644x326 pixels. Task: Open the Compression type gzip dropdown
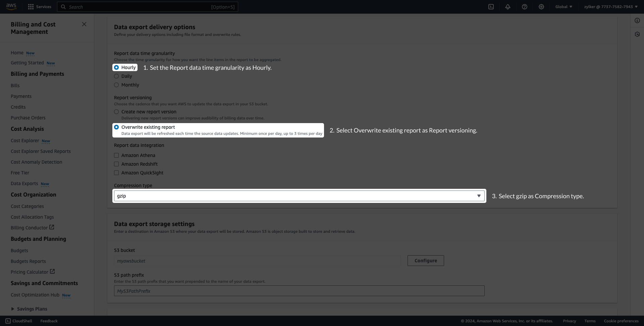299,196
